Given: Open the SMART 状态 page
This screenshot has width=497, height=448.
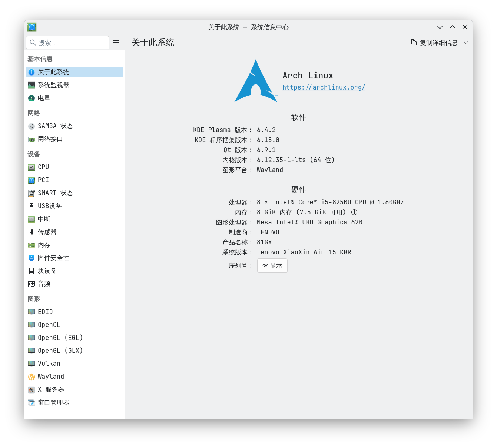Looking at the screenshot, I should click(55, 193).
